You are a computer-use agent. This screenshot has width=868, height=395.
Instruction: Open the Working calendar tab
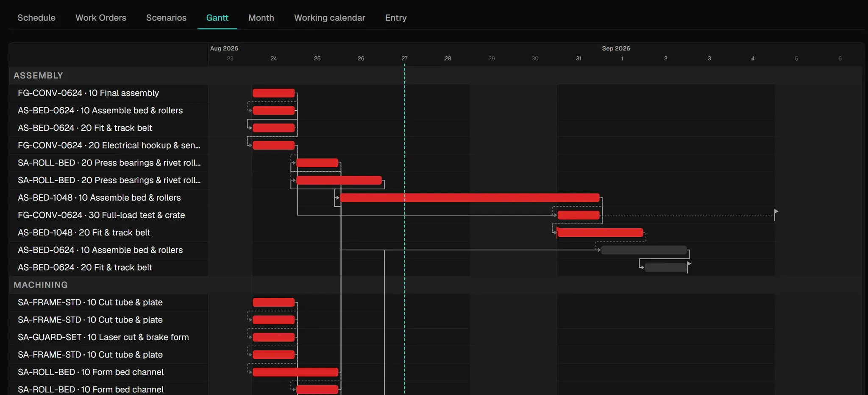(329, 18)
